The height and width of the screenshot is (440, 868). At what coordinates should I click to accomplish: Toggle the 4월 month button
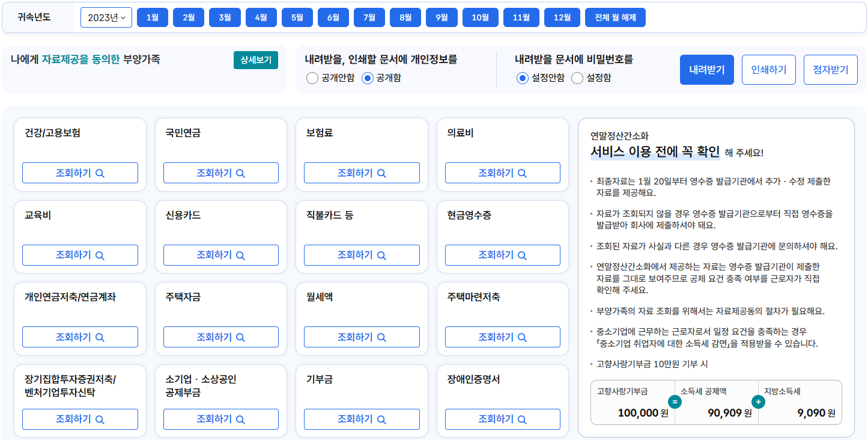[x=261, y=17]
